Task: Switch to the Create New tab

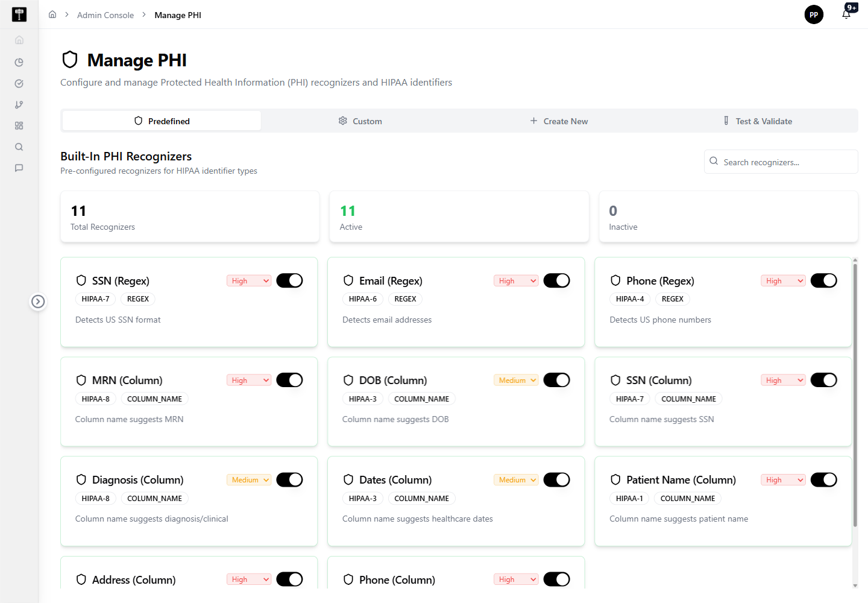Action: 559,121
